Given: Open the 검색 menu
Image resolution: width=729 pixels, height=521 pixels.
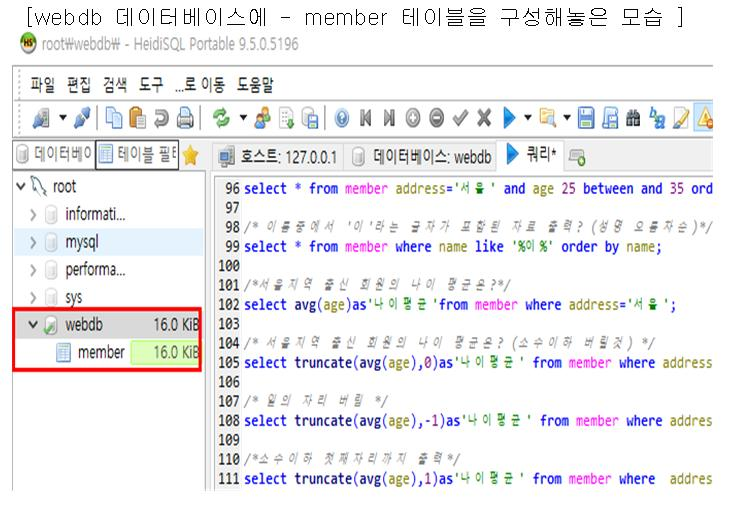Looking at the screenshot, I should point(114,85).
